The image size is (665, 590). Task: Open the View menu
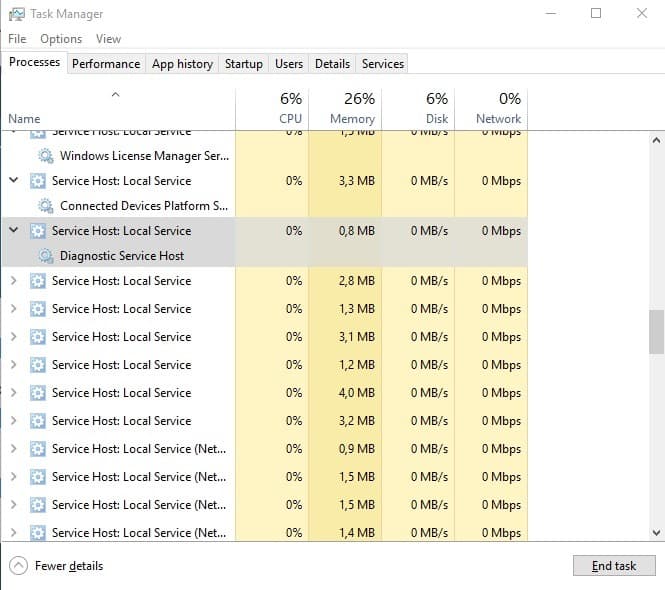[x=108, y=39]
